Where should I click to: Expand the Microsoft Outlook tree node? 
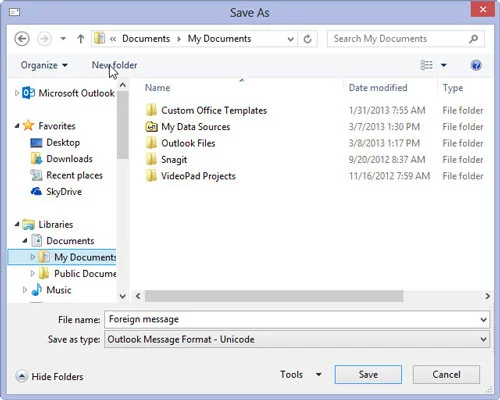[x=17, y=93]
